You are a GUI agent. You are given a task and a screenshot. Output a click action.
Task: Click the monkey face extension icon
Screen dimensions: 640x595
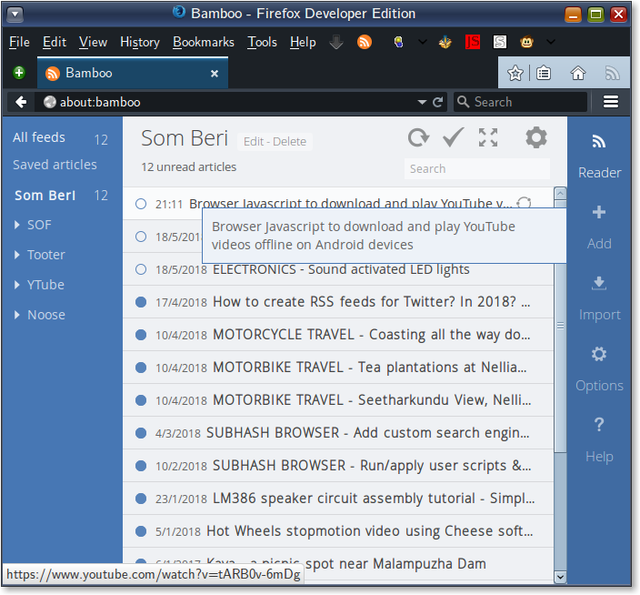click(527, 42)
